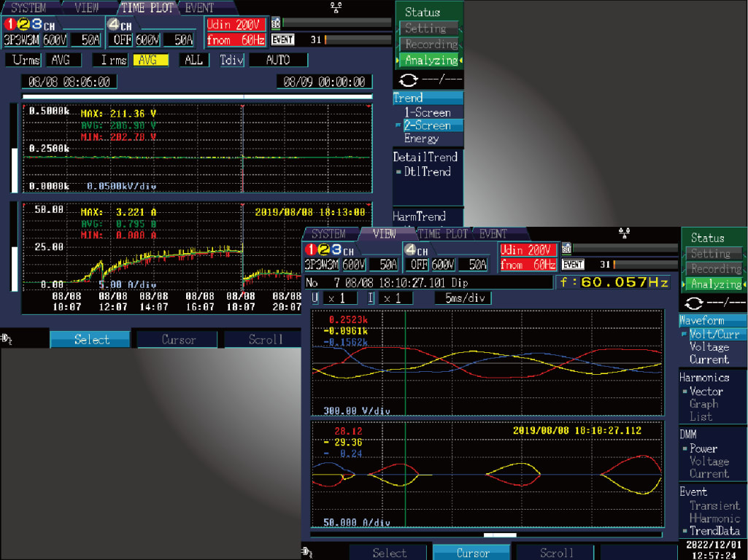Screen dimensions: 748x560
Task: Click the Select button in the back window
Action: [x=90, y=339]
